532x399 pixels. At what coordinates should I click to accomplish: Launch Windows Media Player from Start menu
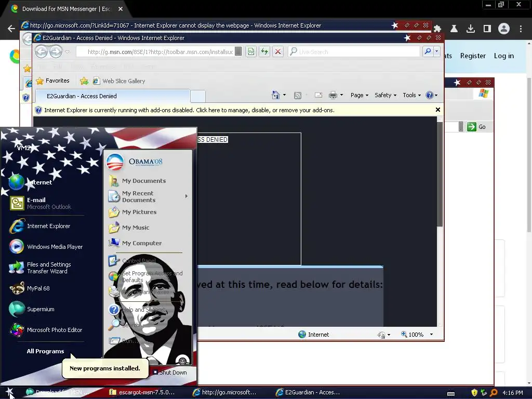46,247
